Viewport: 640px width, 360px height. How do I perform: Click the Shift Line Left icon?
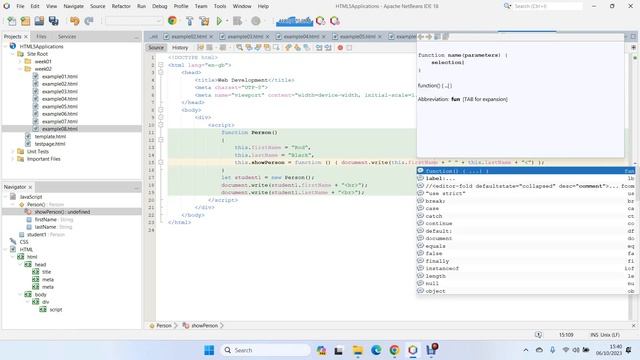tap(319, 48)
